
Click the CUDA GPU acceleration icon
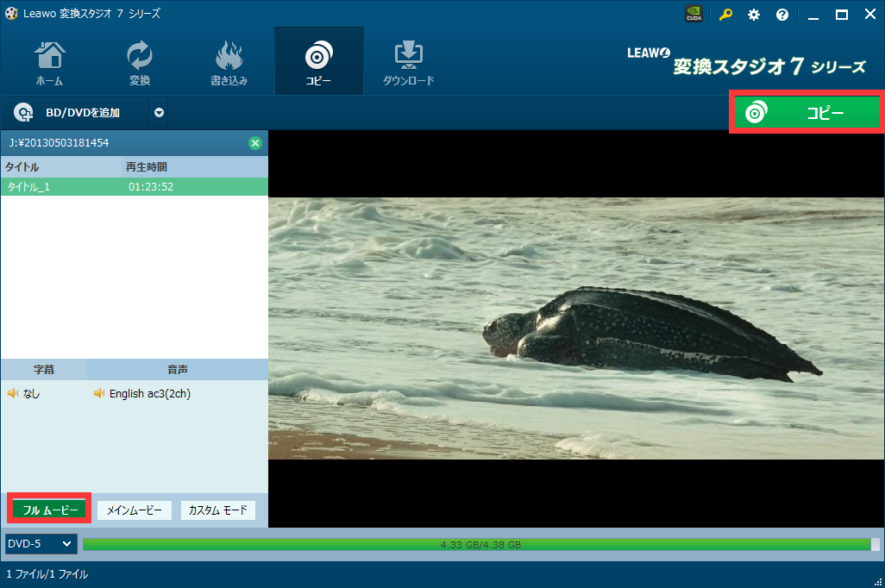pos(694,14)
